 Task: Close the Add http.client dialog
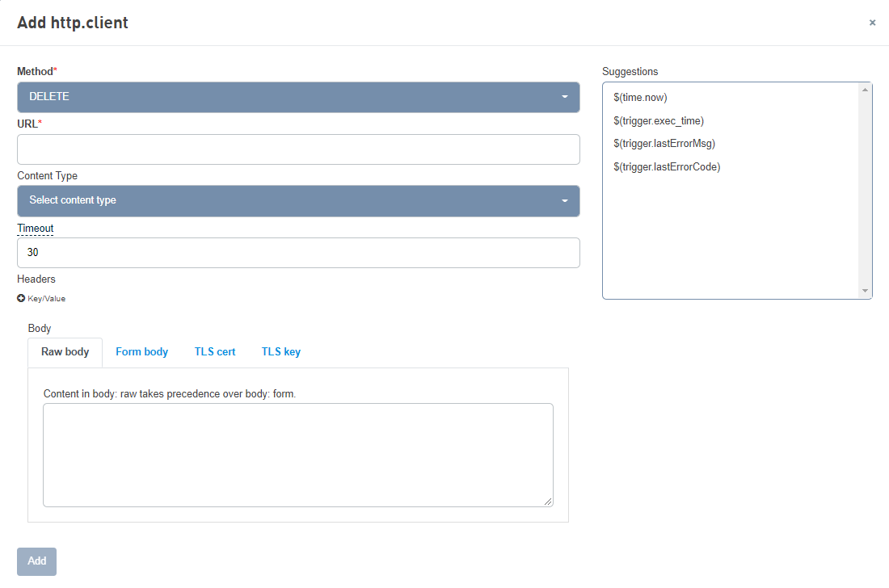[872, 23]
